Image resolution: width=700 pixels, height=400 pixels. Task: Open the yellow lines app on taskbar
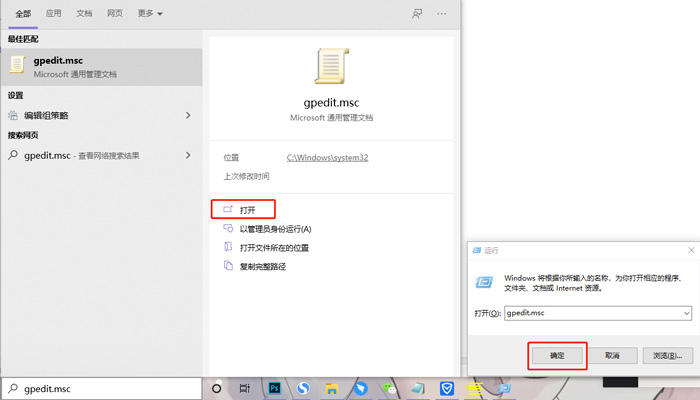tap(475, 389)
